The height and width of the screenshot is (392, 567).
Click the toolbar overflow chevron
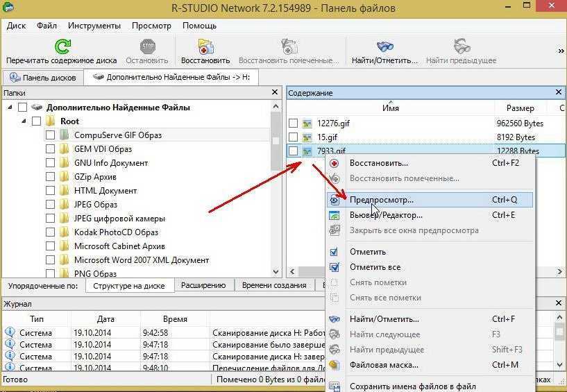tap(561, 51)
